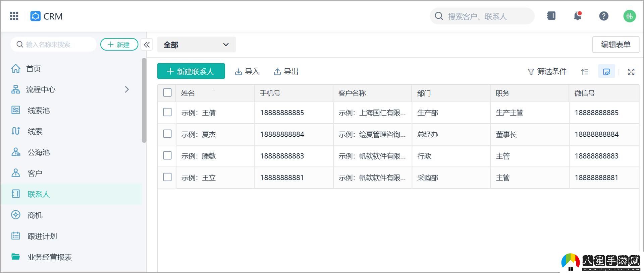Open the notebook icon in top bar
Screen dimensions: 644x273
tap(551, 16)
